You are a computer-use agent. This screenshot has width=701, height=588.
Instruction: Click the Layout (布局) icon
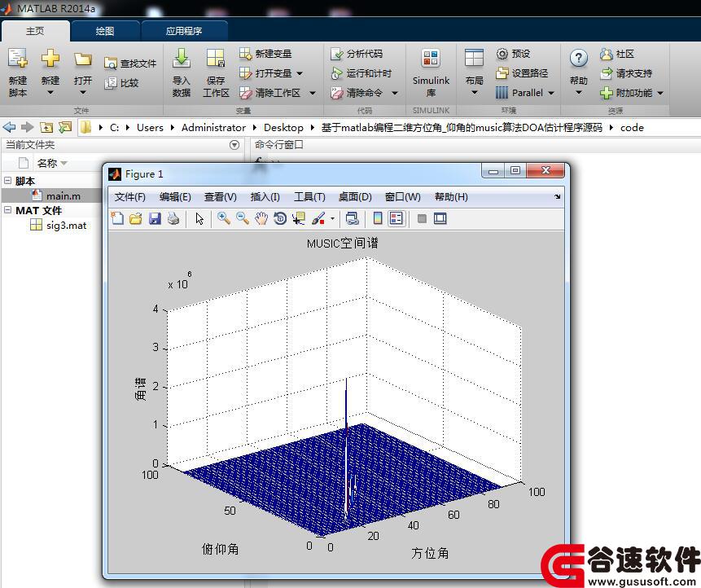[474, 59]
